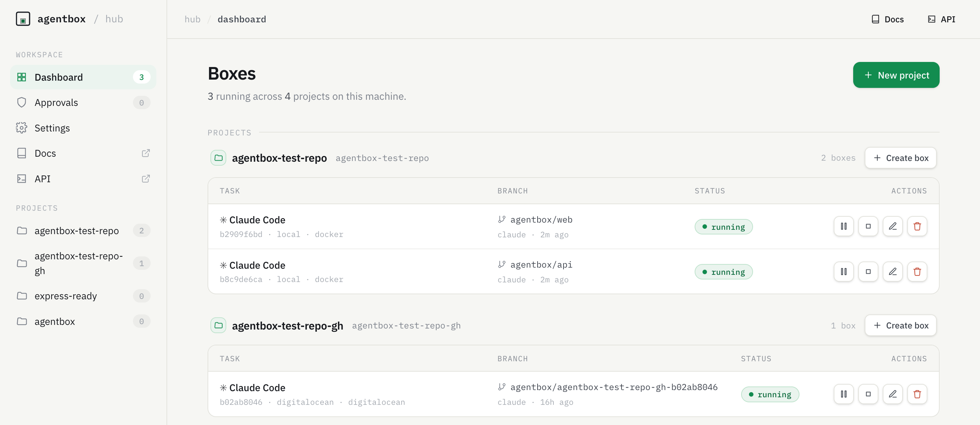The height and width of the screenshot is (425, 980).
Task: Click the agentbox-test-repo-gh project heading
Action: [x=287, y=326]
